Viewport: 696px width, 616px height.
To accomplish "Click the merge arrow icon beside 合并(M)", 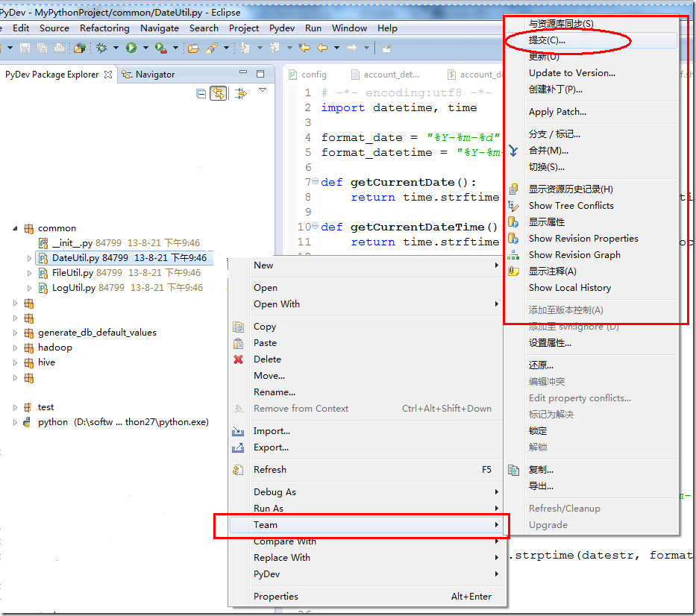I will (513, 151).
